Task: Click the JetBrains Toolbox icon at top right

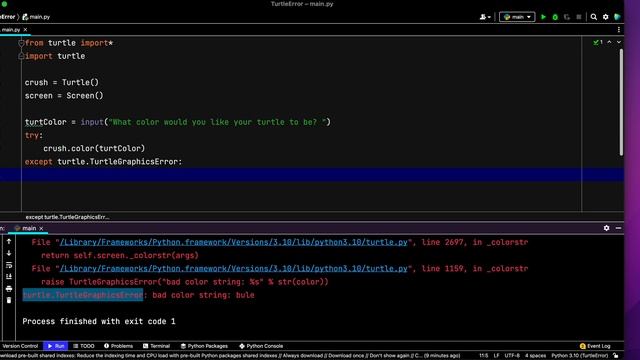Action: [x=617, y=17]
